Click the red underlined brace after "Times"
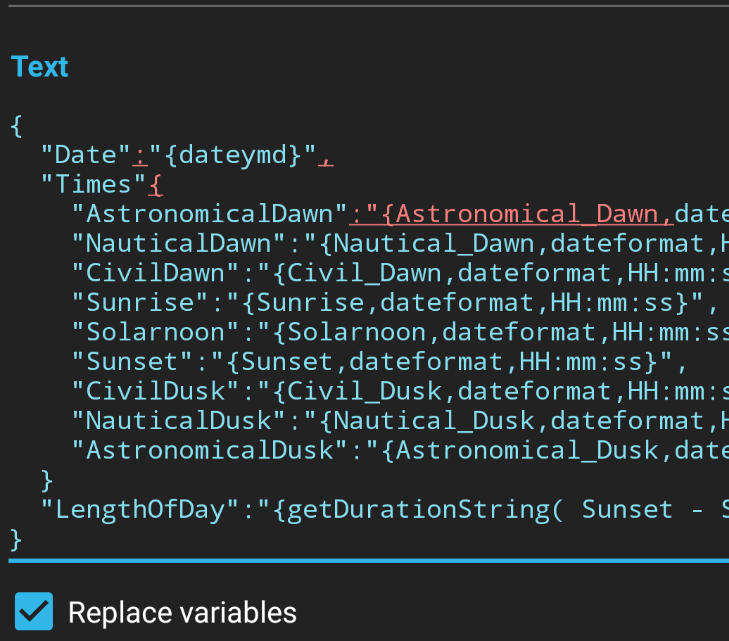 (x=155, y=184)
